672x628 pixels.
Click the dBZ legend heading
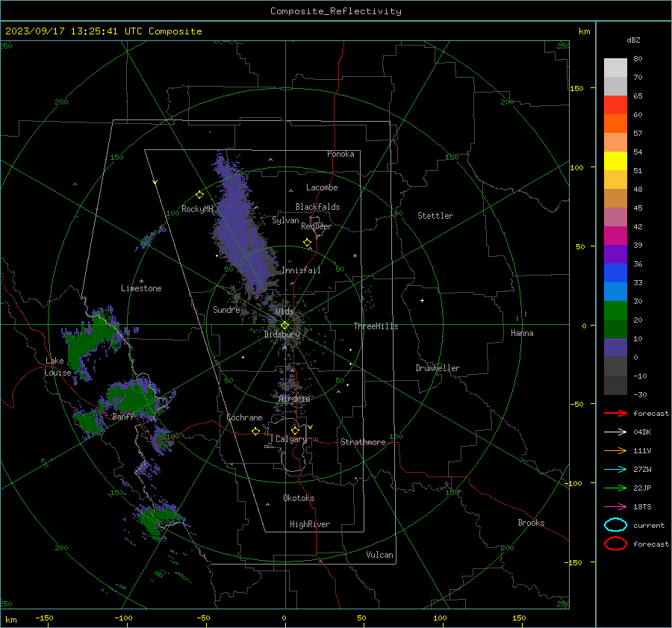633,40
